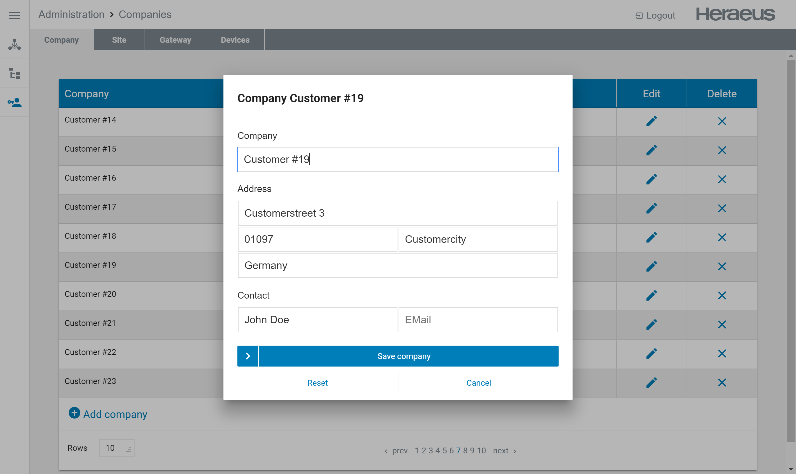Click the edit pencil in the Customer #23 row
Image resolution: width=796 pixels, height=474 pixels.
pos(651,382)
